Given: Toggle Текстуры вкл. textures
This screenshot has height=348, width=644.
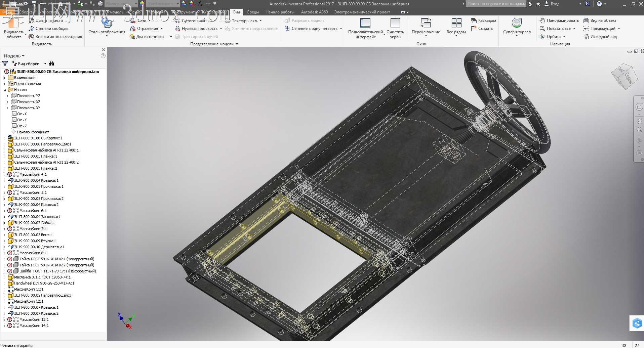Looking at the screenshot, I should click(241, 20).
